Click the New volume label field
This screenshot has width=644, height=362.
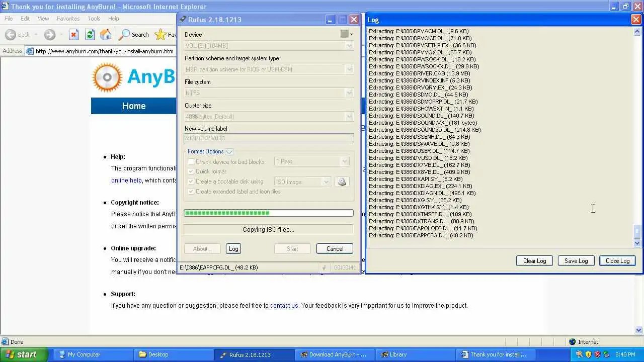tap(269, 138)
